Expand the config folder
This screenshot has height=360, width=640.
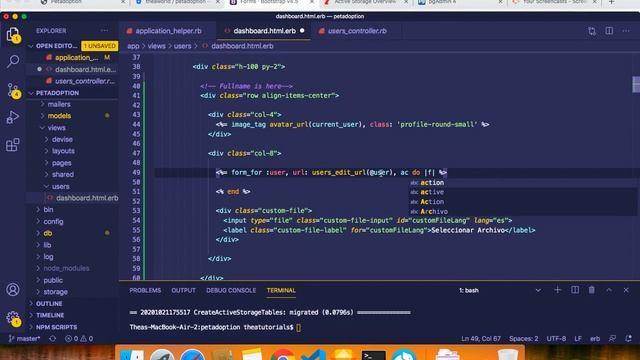point(53,222)
